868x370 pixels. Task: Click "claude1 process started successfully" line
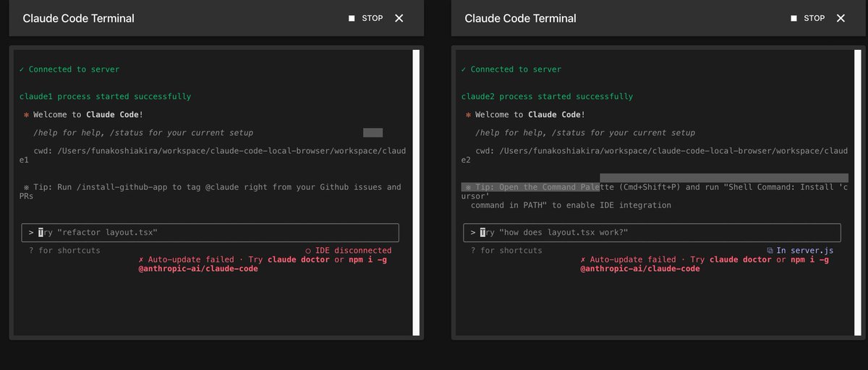[106, 97]
